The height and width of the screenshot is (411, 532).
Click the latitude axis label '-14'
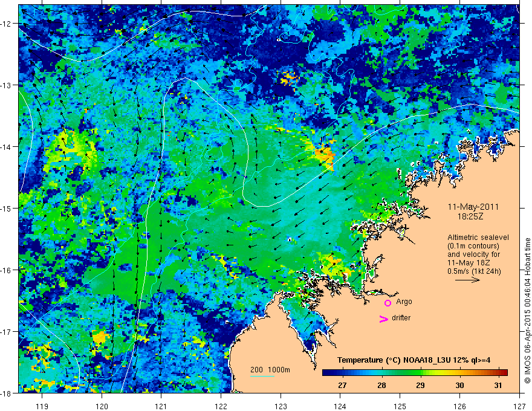point(6,147)
